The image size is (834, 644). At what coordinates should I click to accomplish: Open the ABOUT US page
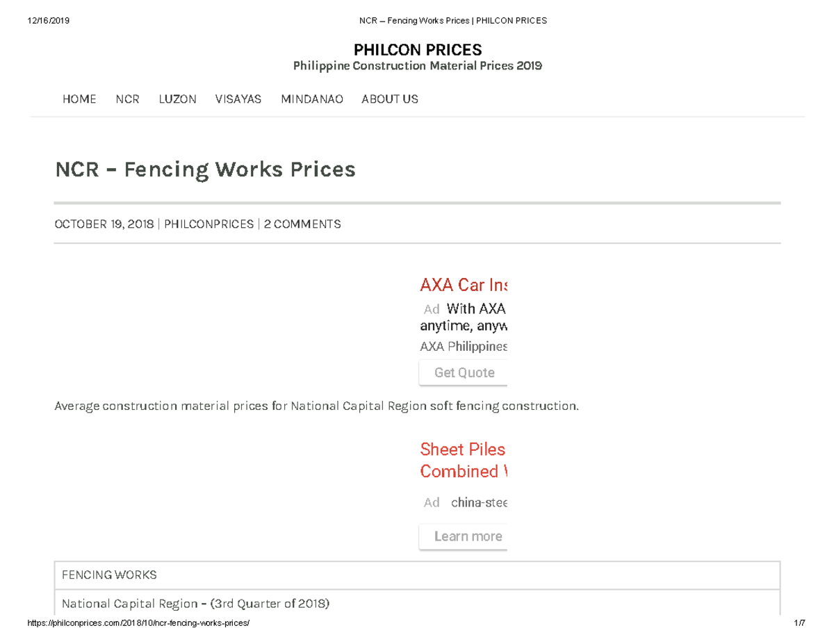pos(389,99)
